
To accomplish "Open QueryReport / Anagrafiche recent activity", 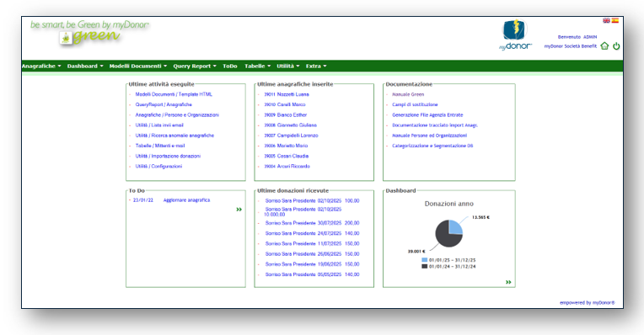I will click(164, 104).
